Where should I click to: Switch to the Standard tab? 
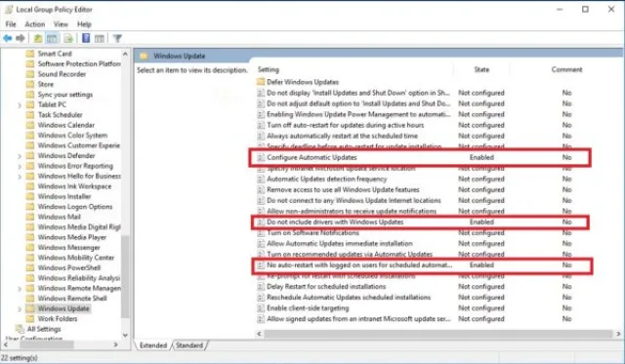tap(189, 345)
